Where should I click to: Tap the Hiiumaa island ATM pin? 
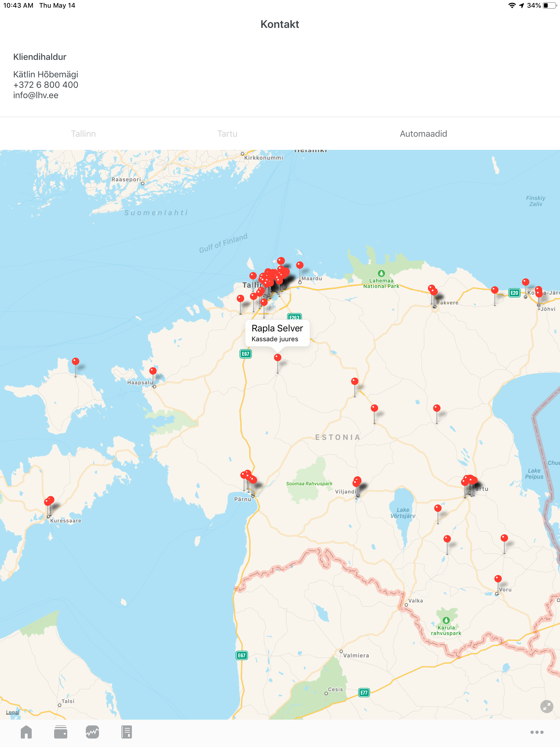pyautogui.click(x=76, y=362)
